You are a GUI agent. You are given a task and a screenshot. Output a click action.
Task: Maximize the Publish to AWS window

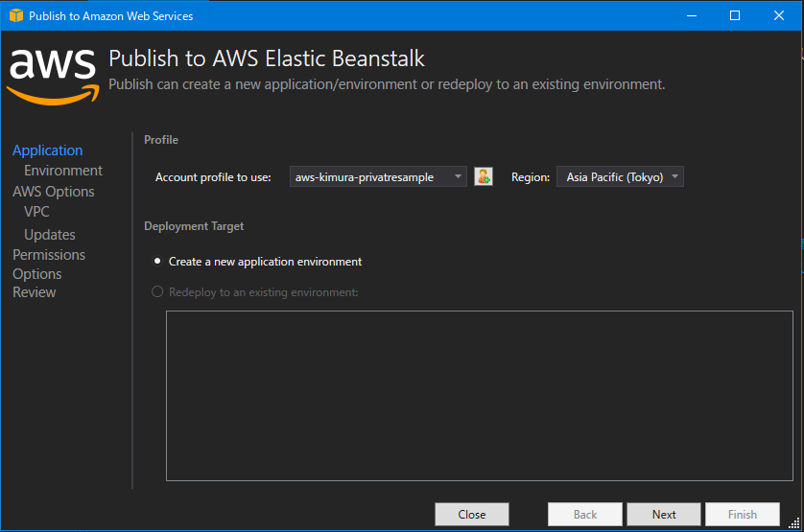[x=735, y=16]
